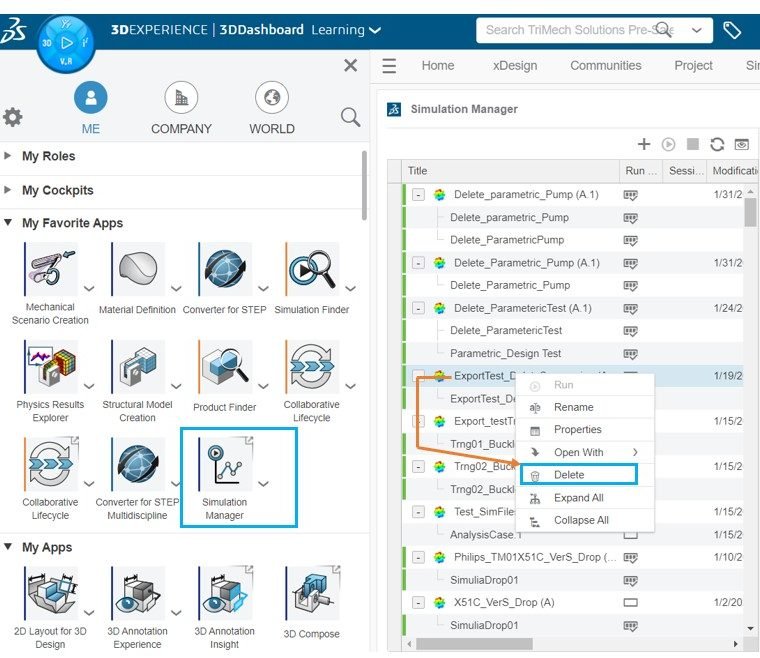Click the Session column header
The width and height of the screenshot is (760, 658).
tap(685, 171)
